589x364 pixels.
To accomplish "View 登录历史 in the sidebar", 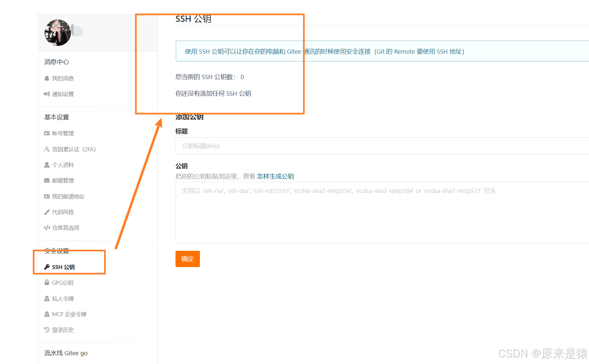I will coord(63,330).
